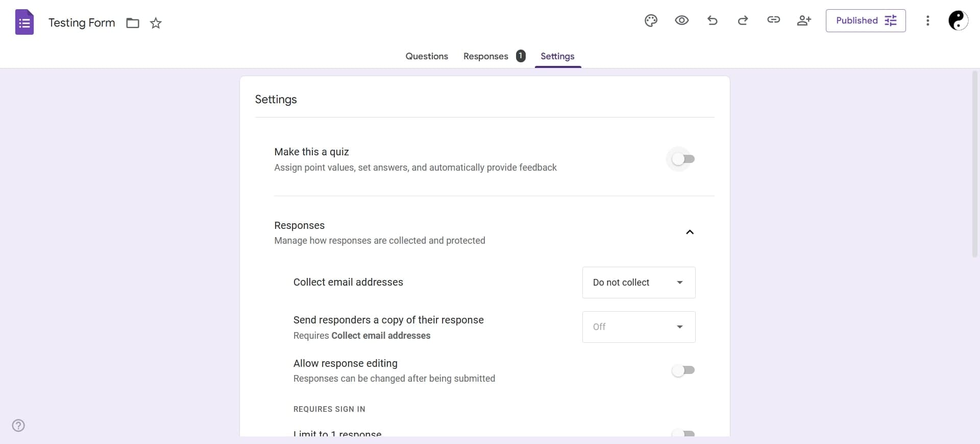
Task: Click the response count badge
Action: coord(521,56)
